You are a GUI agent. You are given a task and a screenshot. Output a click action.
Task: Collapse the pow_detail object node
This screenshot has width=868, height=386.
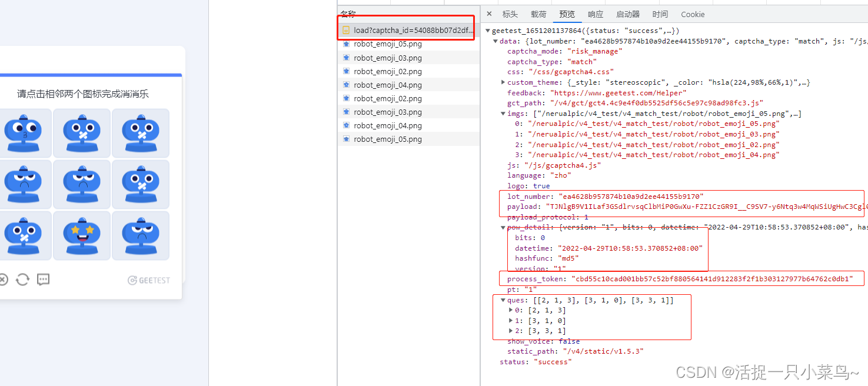pos(503,227)
